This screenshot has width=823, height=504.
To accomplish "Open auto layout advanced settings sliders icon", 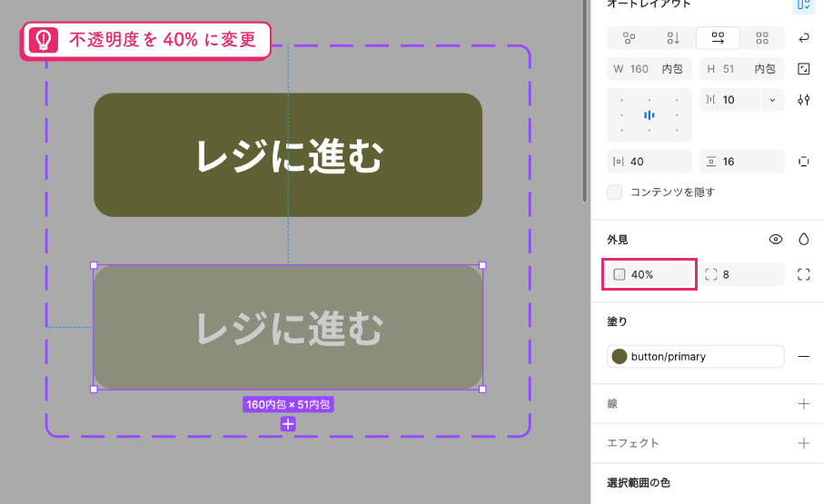I will click(x=804, y=100).
